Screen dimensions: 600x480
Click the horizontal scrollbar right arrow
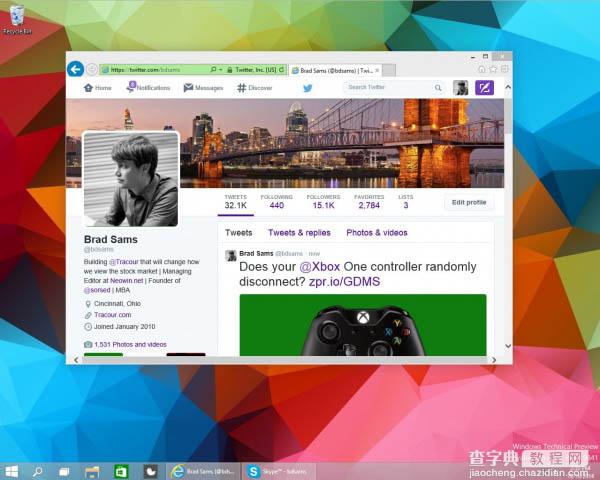(x=494, y=360)
